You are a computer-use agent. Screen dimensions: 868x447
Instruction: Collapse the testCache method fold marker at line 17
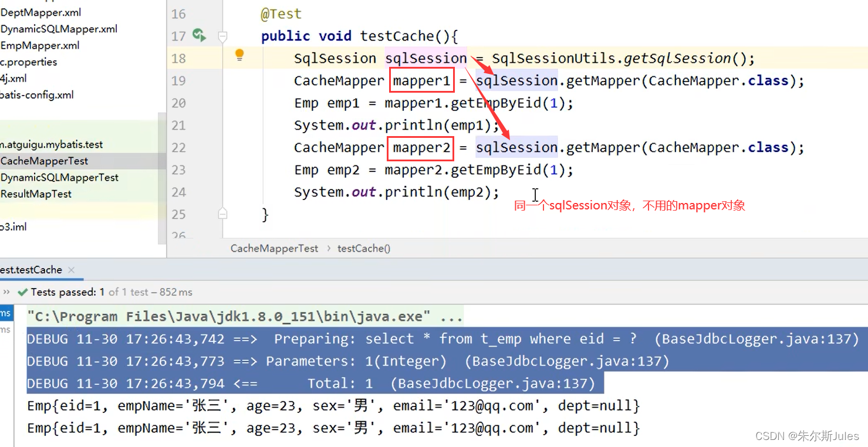pyautogui.click(x=222, y=36)
